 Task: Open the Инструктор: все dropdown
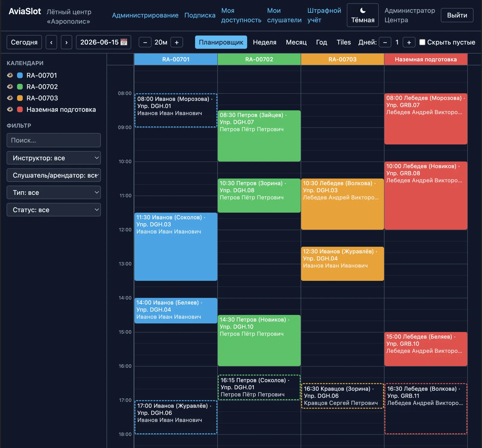click(54, 158)
